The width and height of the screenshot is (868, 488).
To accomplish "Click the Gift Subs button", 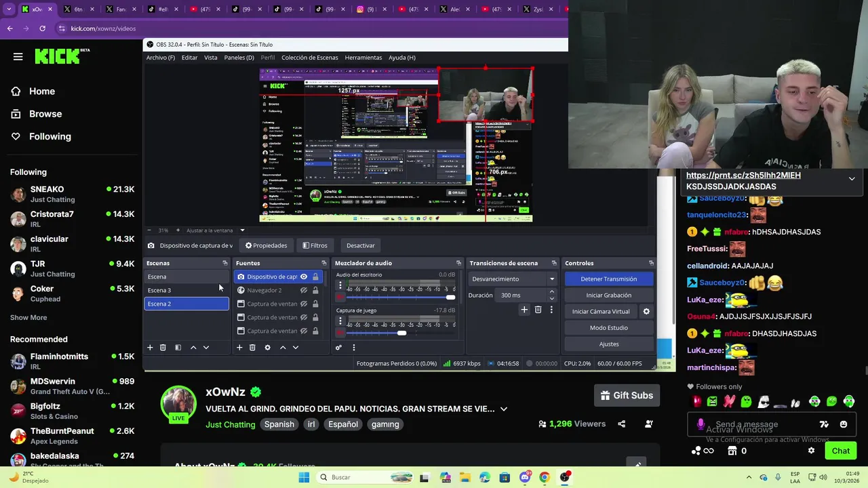I will click(627, 395).
